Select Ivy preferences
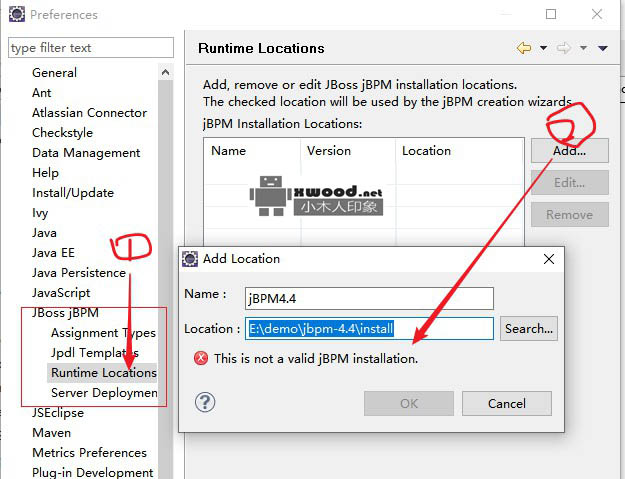625x479 pixels. (x=40, y=213)
